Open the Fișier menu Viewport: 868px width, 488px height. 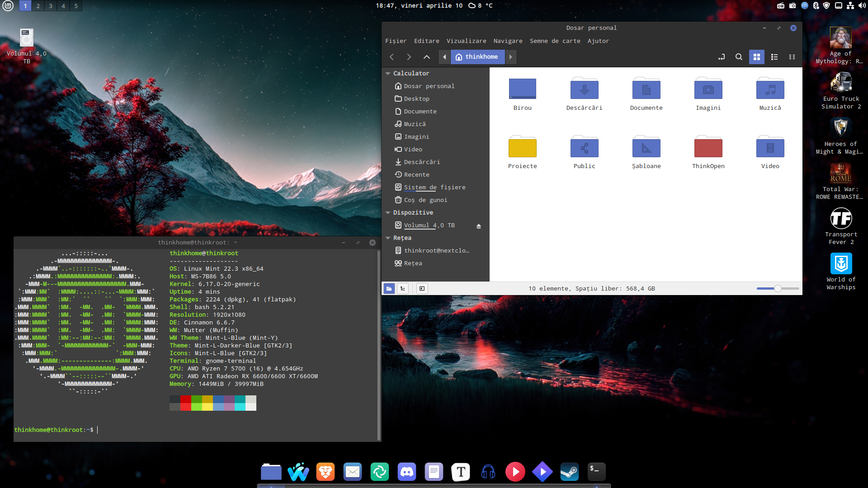(396, 41)
